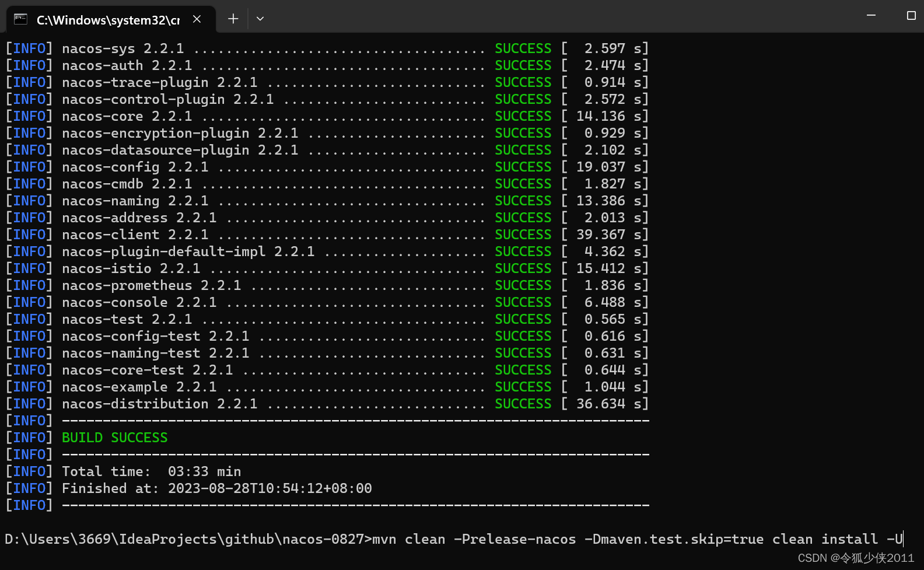
Task: Click the nacos-prometheus 2.2.1 text
Action: tap(151, 285)
